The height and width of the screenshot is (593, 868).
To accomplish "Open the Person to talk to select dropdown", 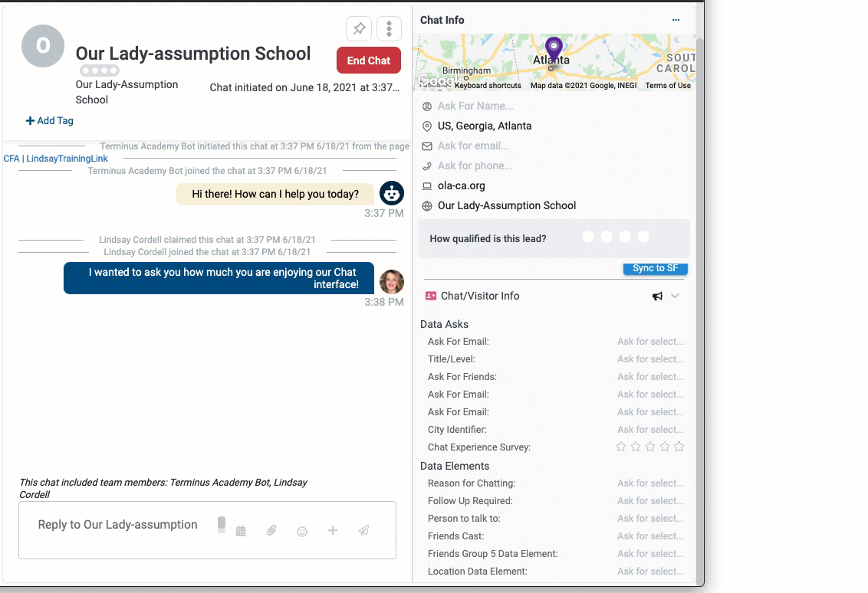I will [x=650, y=519].
